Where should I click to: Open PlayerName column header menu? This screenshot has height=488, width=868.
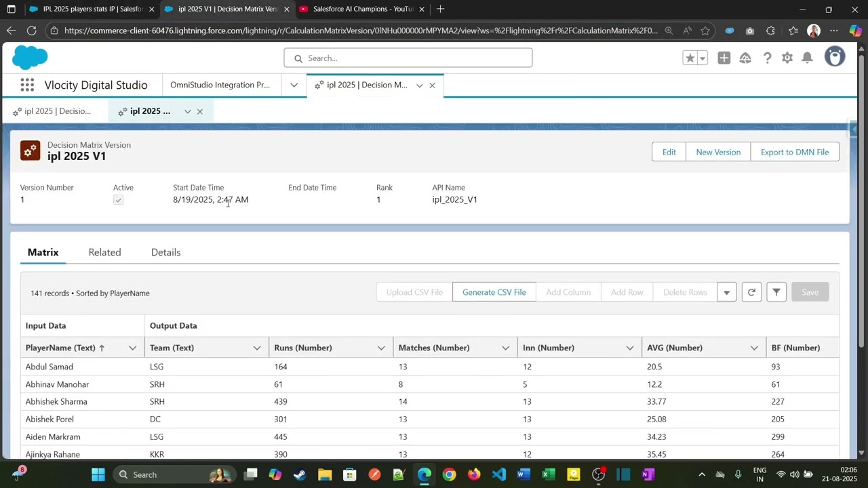[x=132, y=348]
